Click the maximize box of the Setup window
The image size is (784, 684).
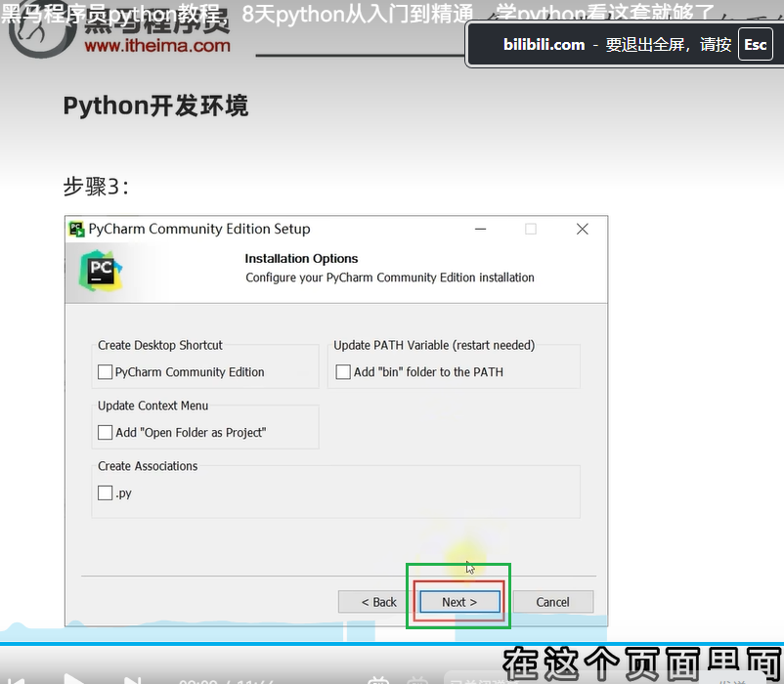click(x=531, y=230)
